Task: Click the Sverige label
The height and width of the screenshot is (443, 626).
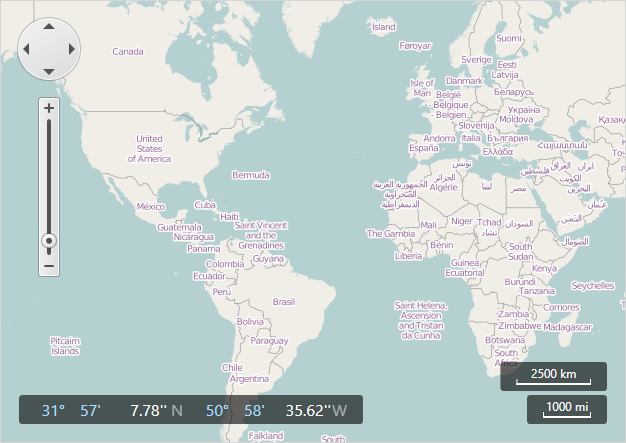Action: 476,59
